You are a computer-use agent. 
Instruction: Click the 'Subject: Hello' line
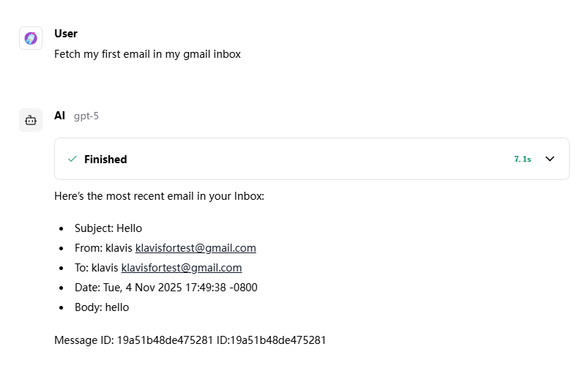pos(108,228)
